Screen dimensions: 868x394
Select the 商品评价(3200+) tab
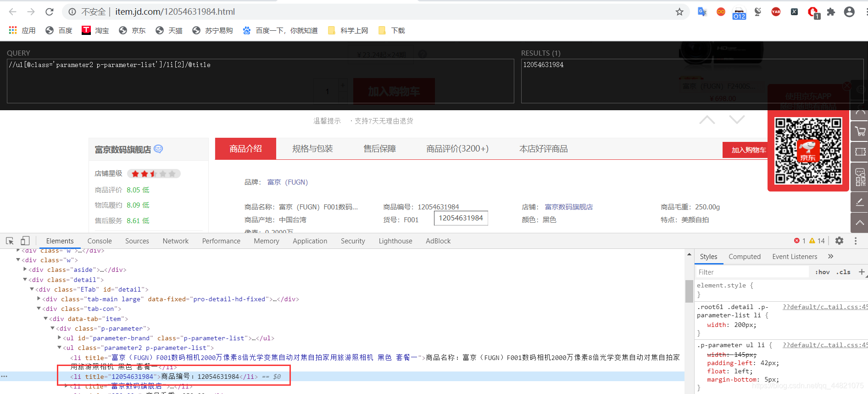pyautogui.click(x=457, y=149)
